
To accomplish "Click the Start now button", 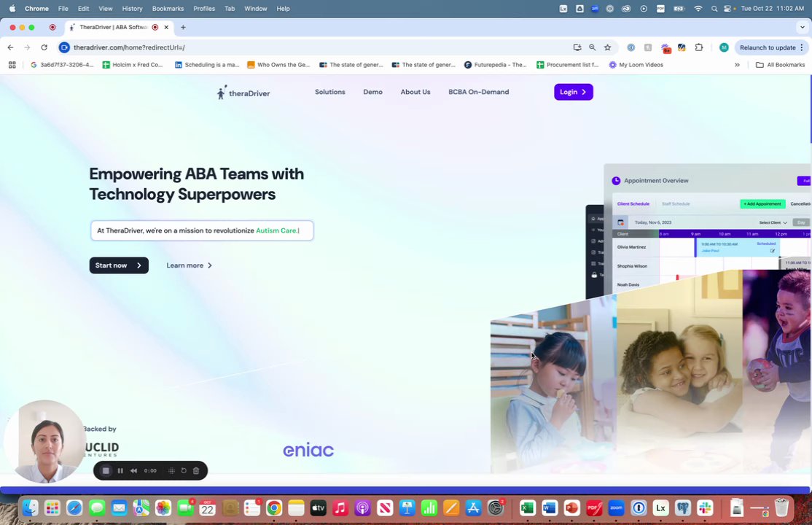I will (x=119, y=265).
